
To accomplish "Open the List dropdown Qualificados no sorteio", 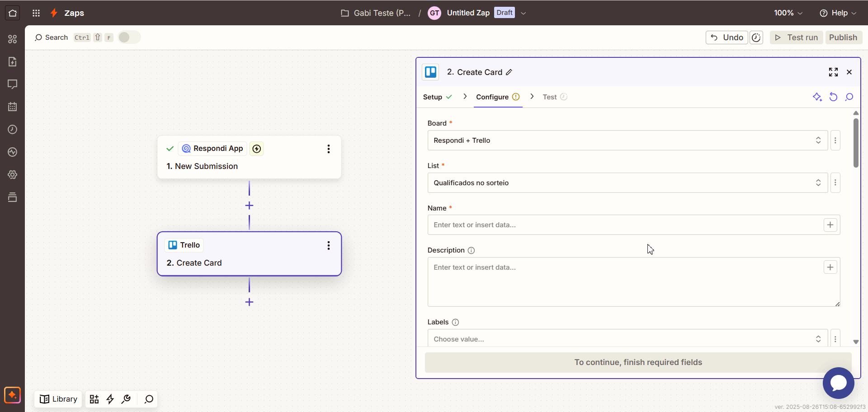I will [x=627, y=183].
